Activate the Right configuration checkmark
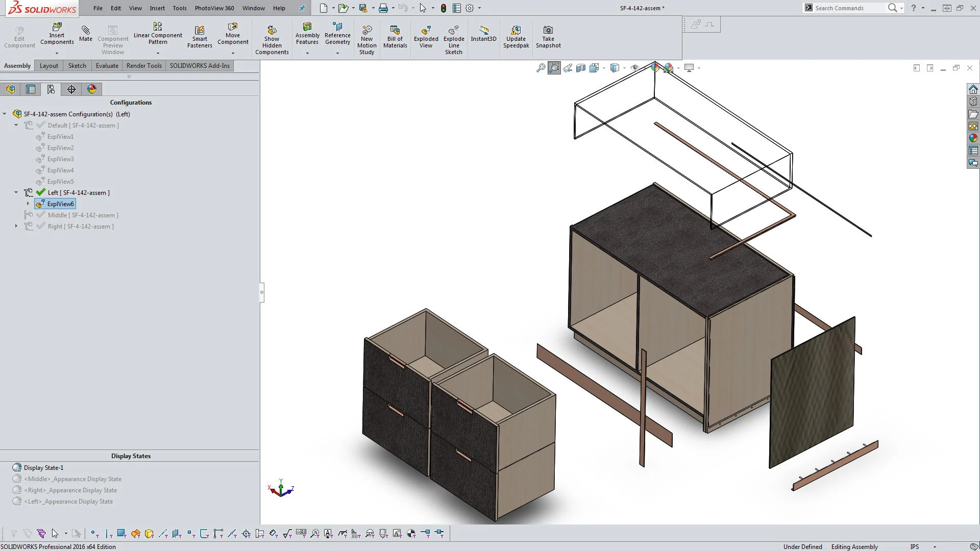The width and height of the screenshot is (980, 551). [x=41, y=227]
